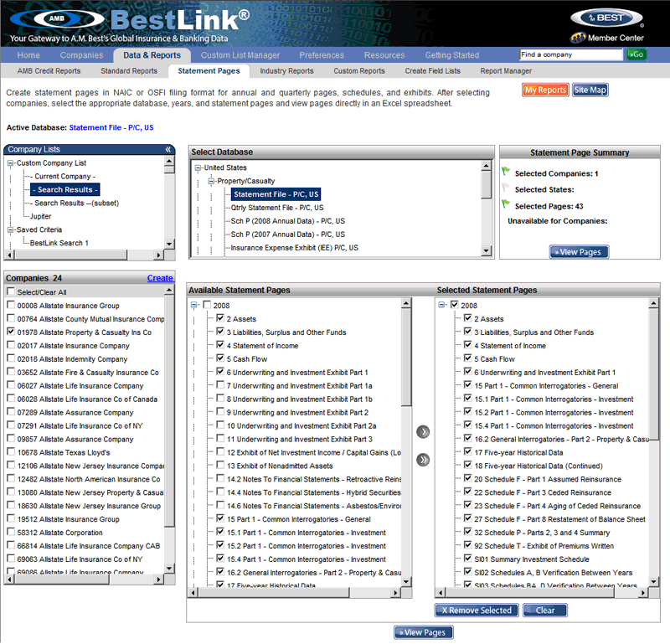Collapse the Property/Casualty database node
The height and width of the screenshot is (644, 670).
point(211,181)
